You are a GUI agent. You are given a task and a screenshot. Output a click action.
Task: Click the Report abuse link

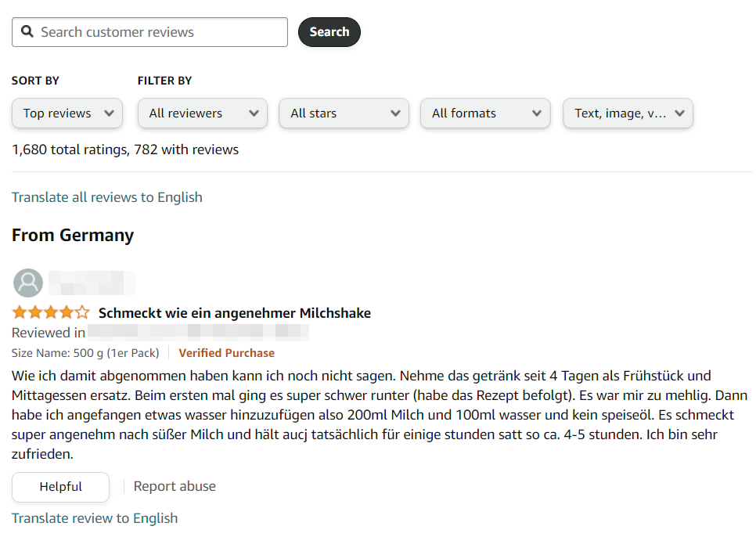tap(175, 486)
